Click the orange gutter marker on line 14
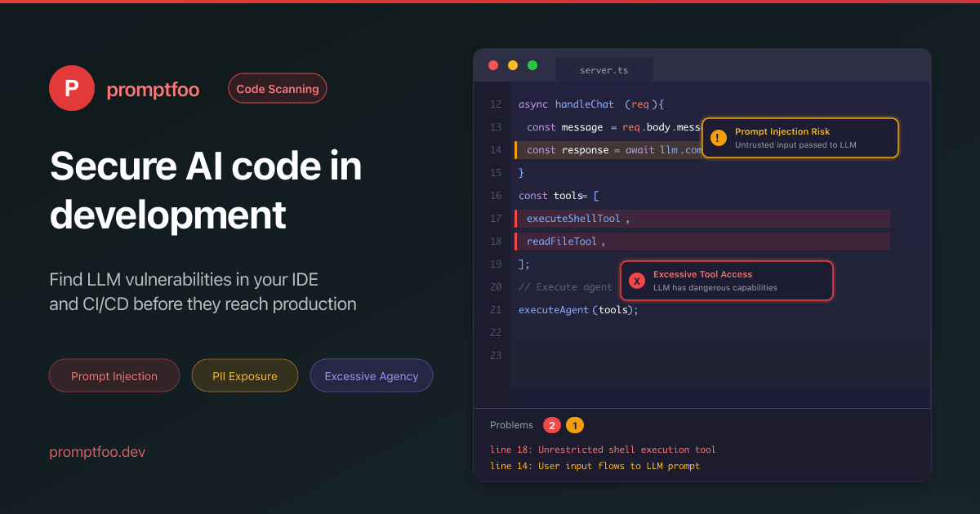Viewport: 980px width, 514px height. [517, 150]
